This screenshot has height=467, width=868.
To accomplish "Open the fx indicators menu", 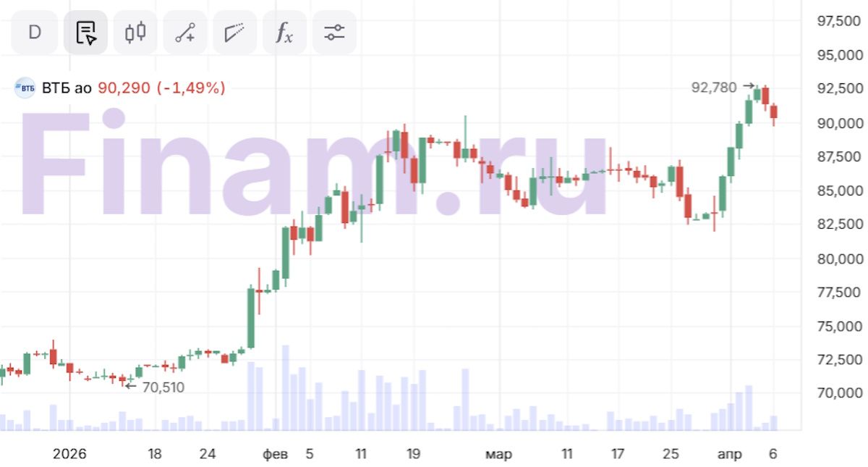I will 284,33.
